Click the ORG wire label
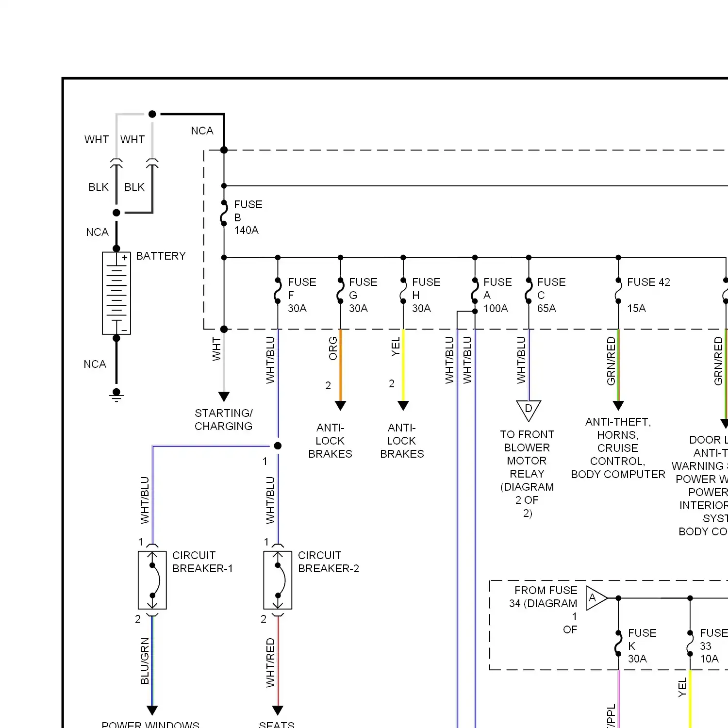 (333, 348)
